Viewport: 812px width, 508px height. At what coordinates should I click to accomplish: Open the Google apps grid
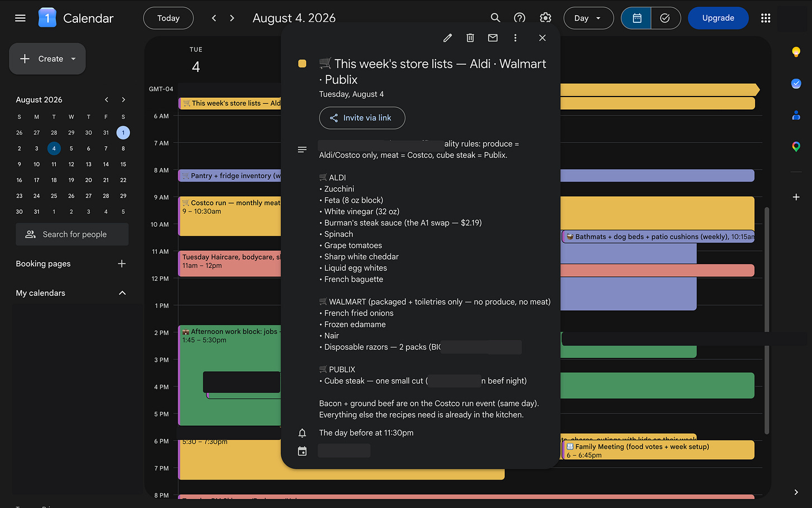click(x=766, y=18)
